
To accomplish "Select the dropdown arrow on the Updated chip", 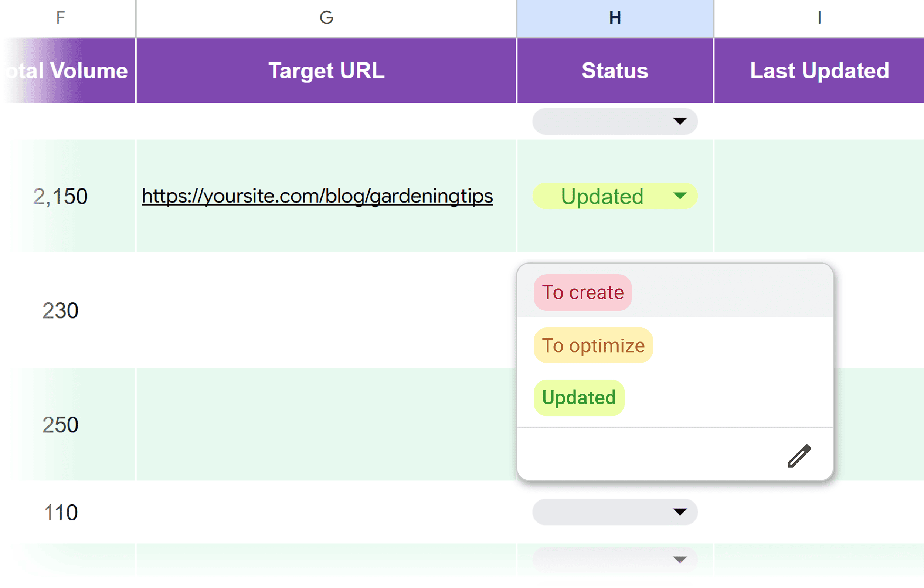I will tap(680, 196).
